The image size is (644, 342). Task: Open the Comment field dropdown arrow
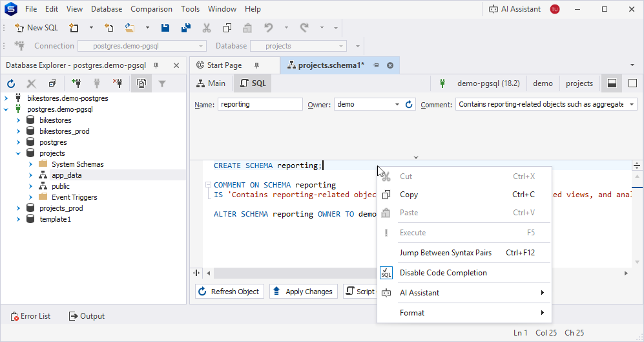pyautogui.click(x=632, y=104)
